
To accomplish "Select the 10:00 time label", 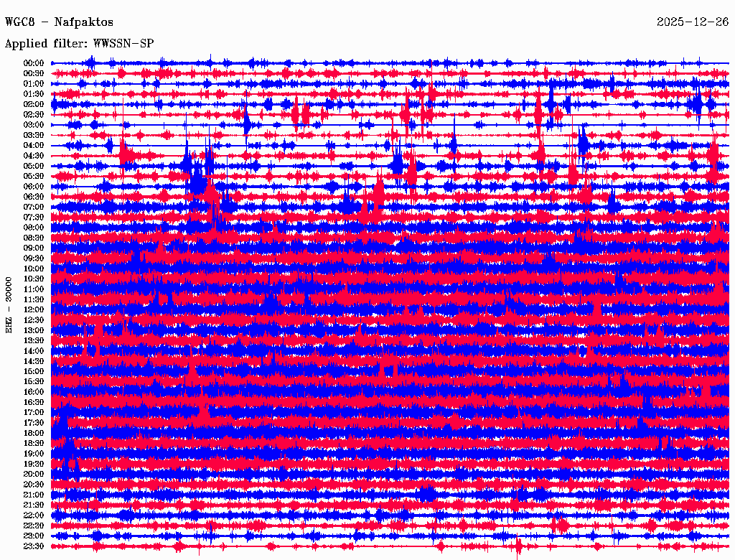I will (x=34, y=269).
